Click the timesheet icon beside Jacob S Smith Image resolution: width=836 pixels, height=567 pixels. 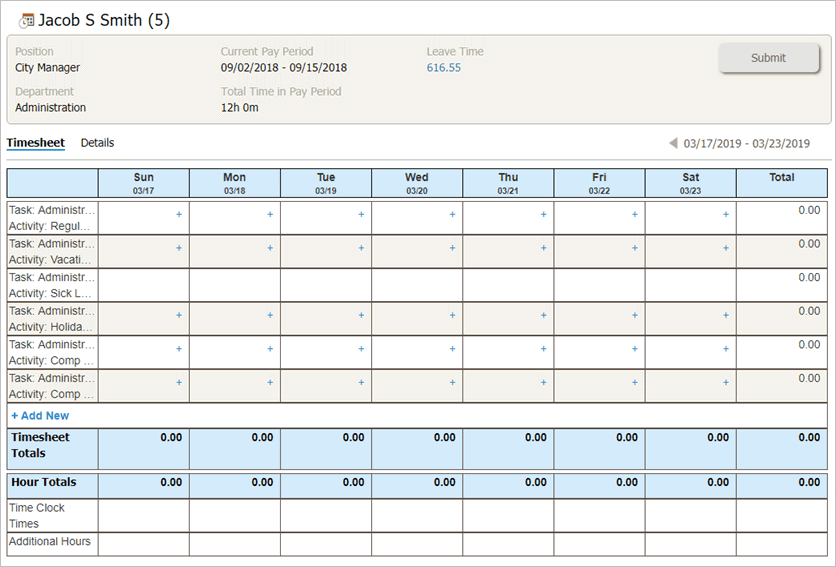click(x=26, y=21)
